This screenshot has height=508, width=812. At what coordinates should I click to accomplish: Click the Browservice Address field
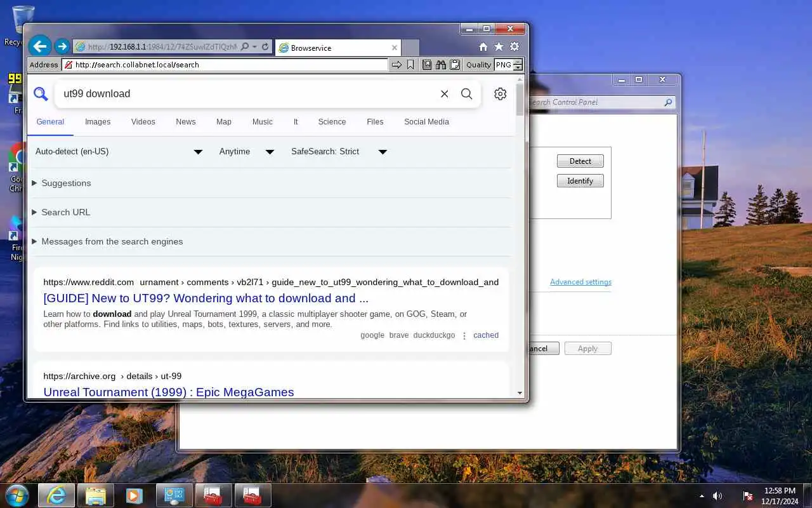[x=225, y=65]
